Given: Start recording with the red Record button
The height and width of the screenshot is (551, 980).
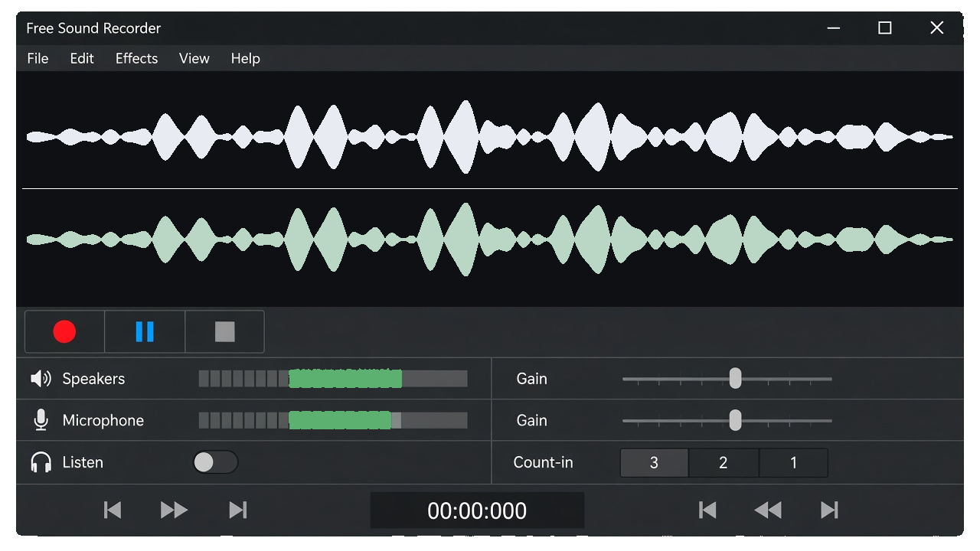Looking at the screenshot, I should [65, 331].
